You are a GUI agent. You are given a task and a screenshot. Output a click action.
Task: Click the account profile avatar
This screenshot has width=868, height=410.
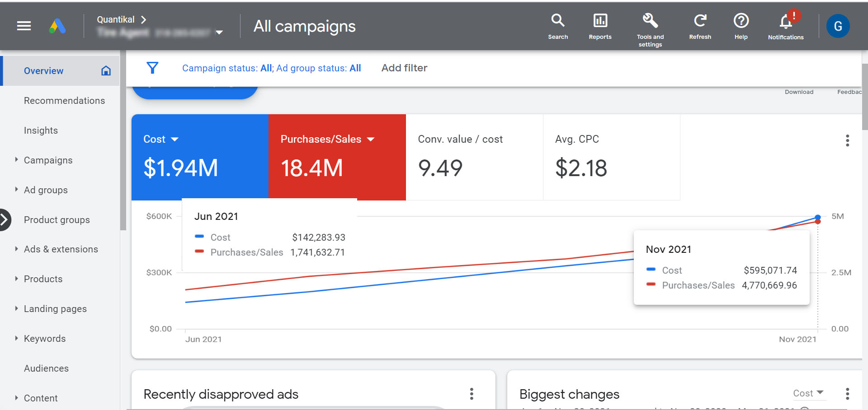[838, 26]
